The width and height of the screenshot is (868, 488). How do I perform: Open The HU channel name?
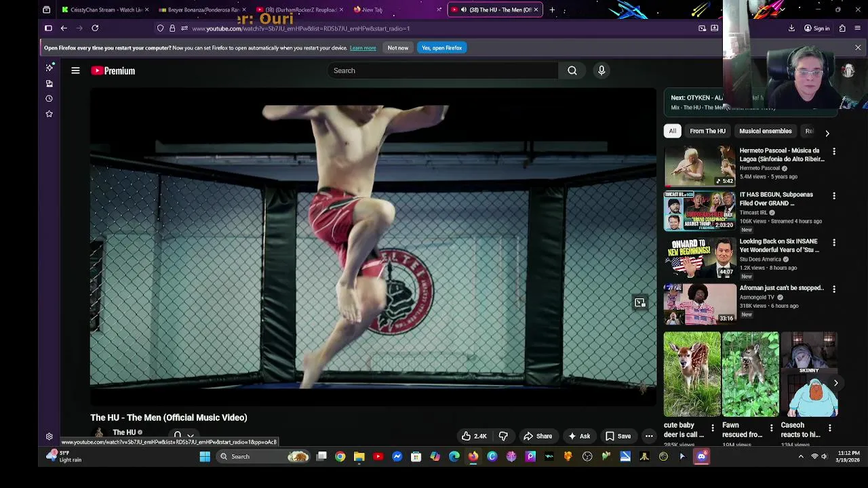[124, 432]
